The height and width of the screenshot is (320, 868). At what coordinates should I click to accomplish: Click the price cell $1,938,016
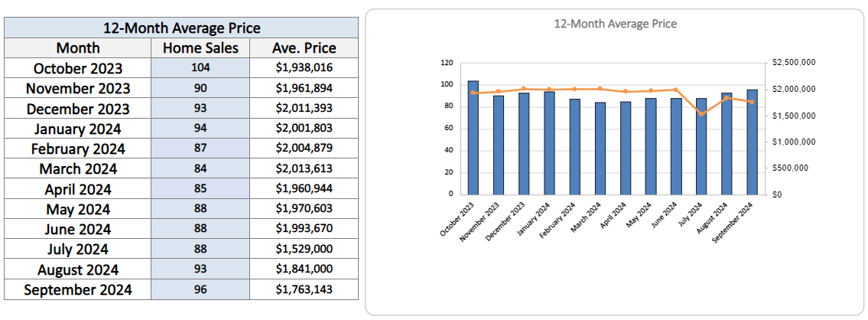pyautogui.click(x=304, y=68)
